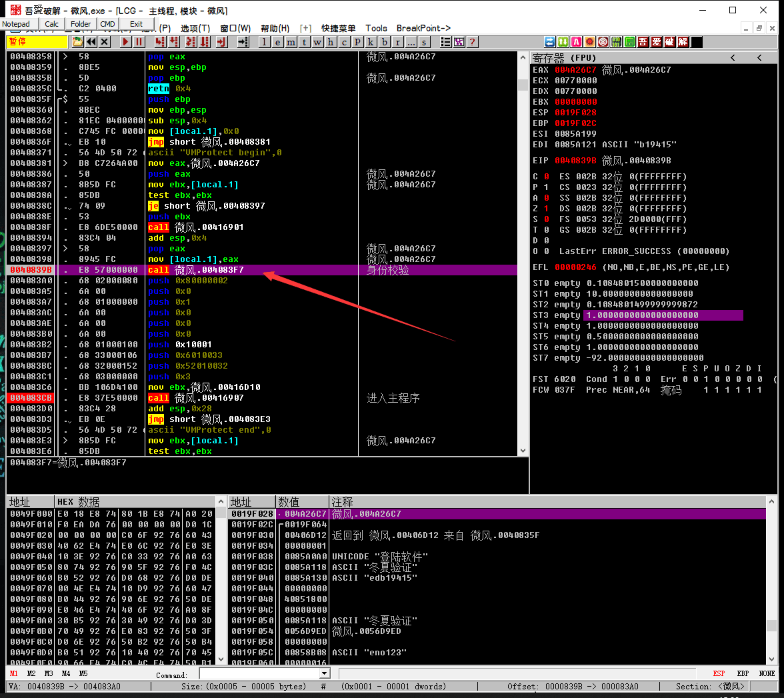Open CPU window with the 'c' button
The height and width of the screenshot is (698, 784).
pos(344,42)
